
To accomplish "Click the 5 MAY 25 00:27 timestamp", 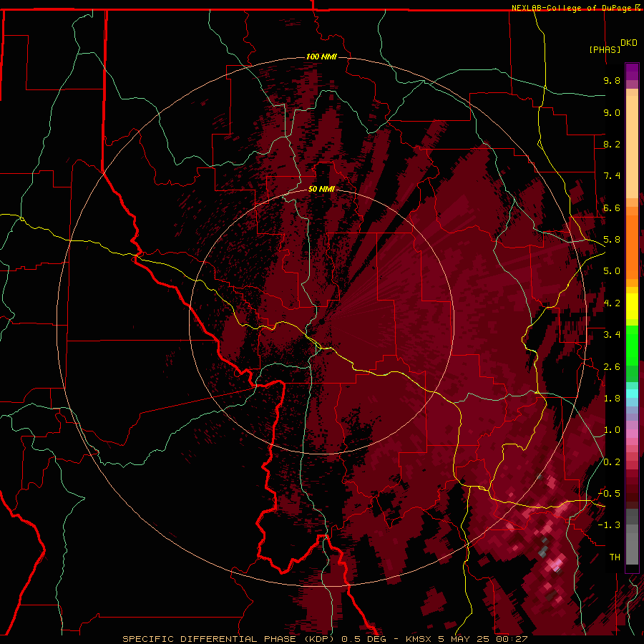I will pyautogui.click(x=482, y=639).
